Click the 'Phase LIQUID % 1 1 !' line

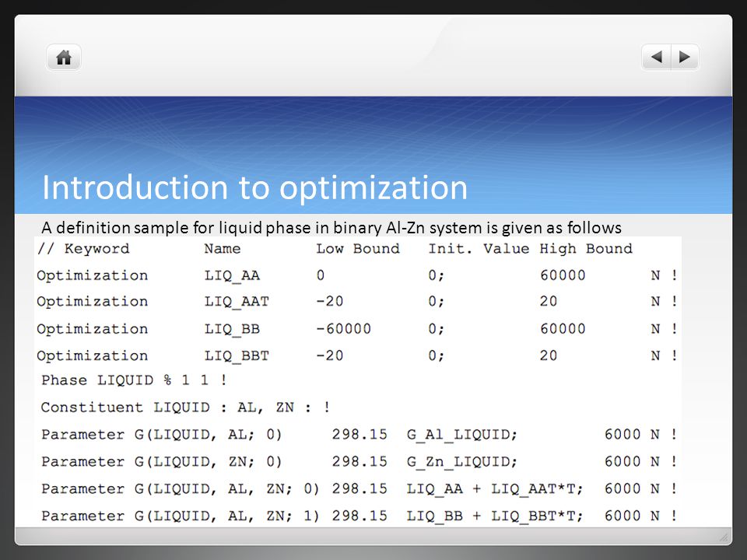pyautogui.click(x=134, y=380)
